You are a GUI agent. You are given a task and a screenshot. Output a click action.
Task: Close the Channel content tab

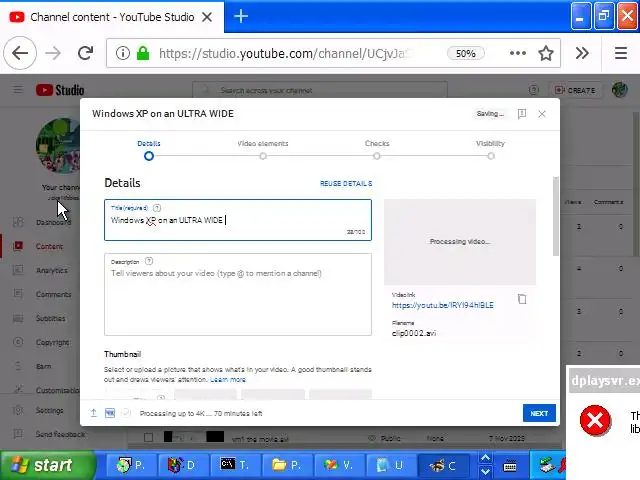[x=207, y=17]
